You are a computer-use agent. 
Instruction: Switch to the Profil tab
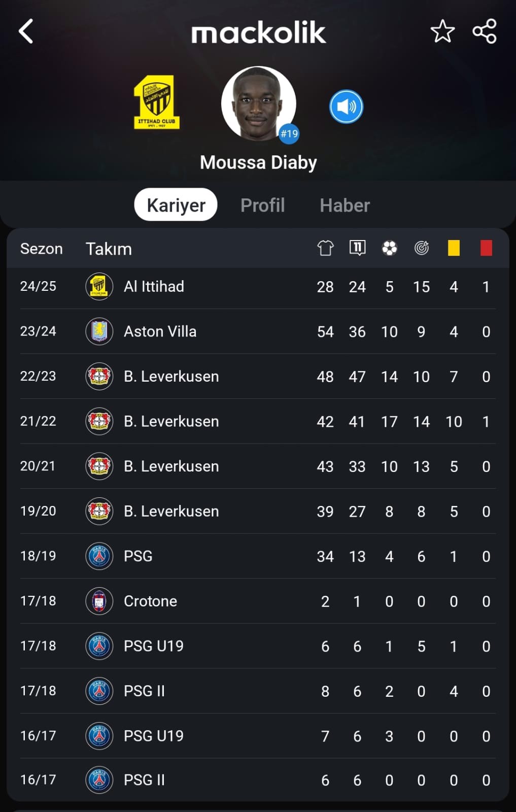(262, 205)
